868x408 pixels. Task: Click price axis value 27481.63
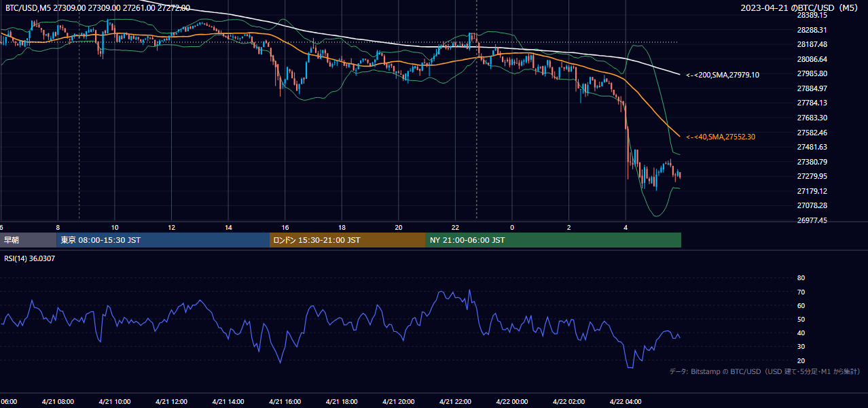point(812,147)
